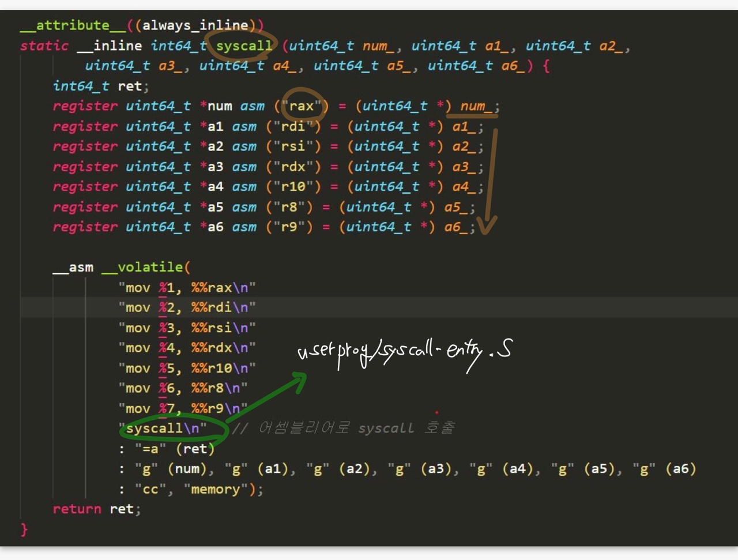Click the "=a" output constraint
This screenshot has height=560, width=738.
150,449
